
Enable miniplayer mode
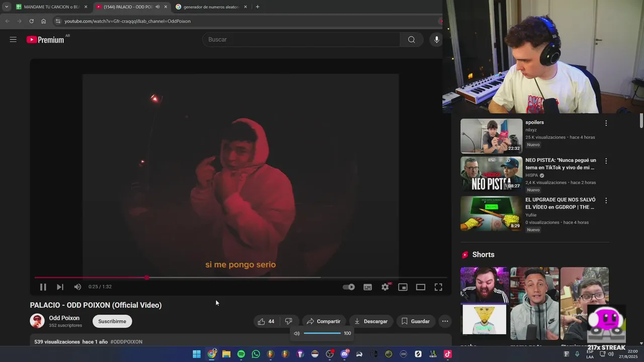(403, 287)
